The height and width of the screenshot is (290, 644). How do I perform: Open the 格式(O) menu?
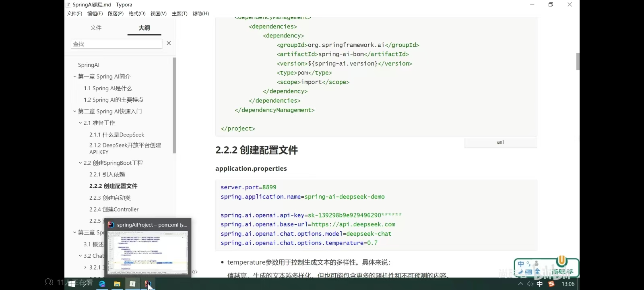[x=137, y=14]
